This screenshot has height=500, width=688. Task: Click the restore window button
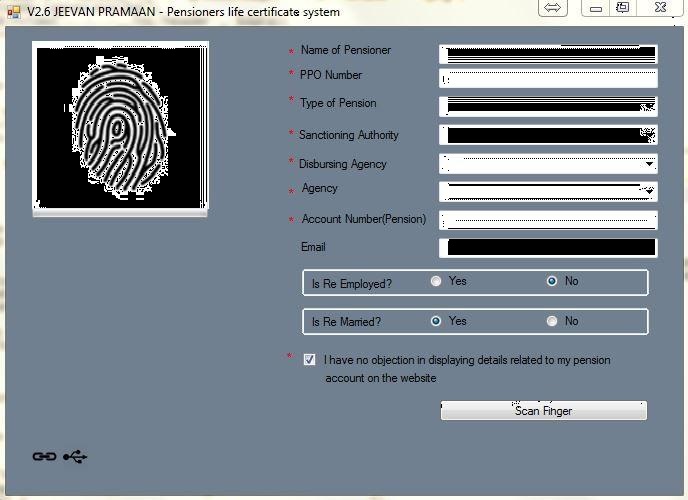click(623, 8)
